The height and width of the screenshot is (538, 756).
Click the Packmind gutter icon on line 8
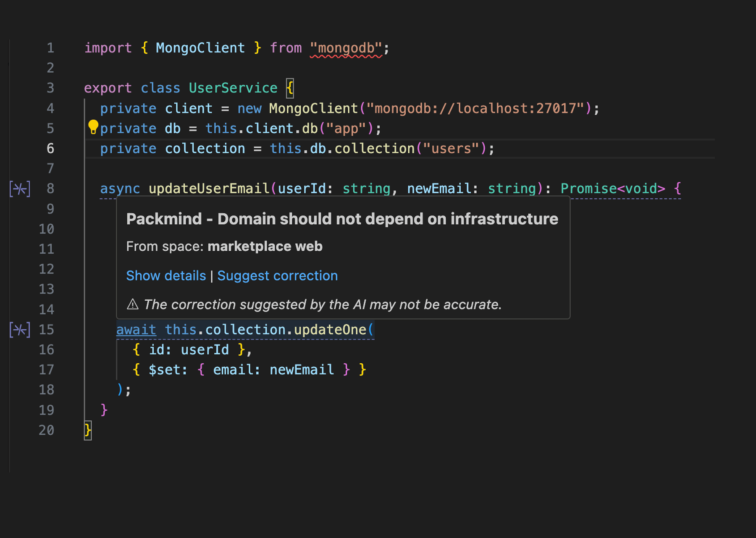pyautogui.click(x=20, y=189)
